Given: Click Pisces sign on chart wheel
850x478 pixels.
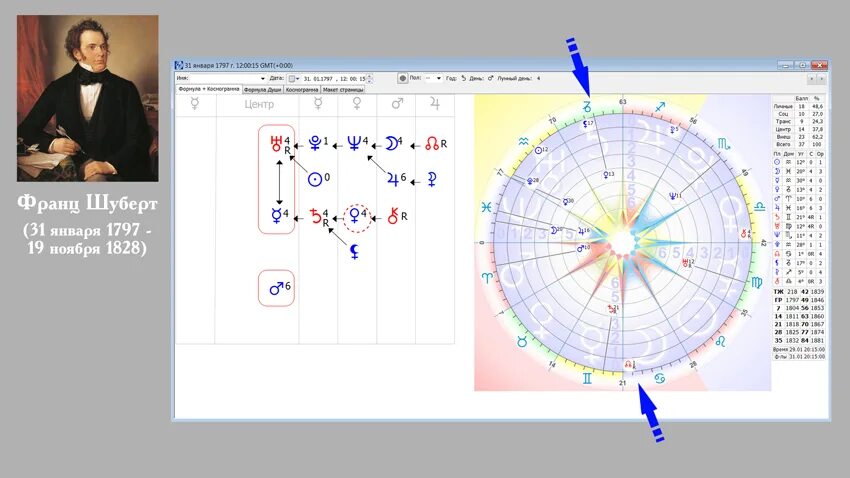Looking at the screenshot, I should [486, 208].
